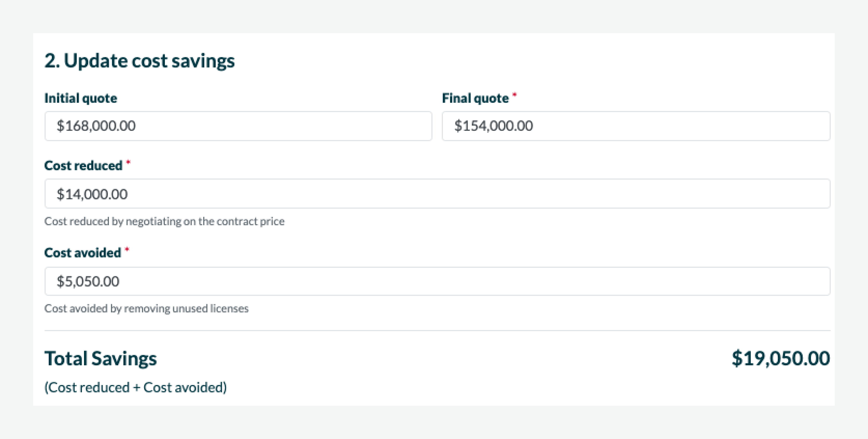Click into the Cost reduced field
The height and width of the screenshot is (439, 868).
(437, 194)
